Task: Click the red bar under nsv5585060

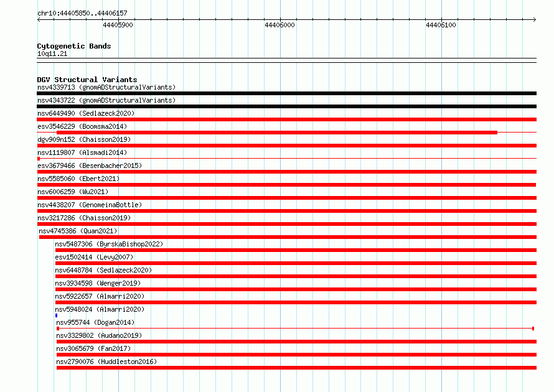Action: click(286, 185)
